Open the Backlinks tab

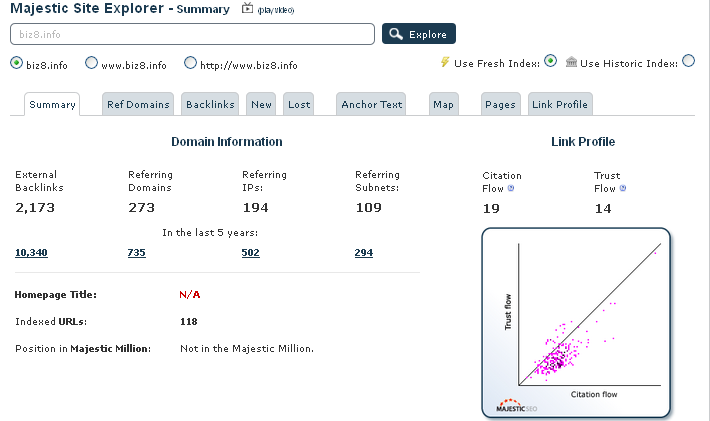(x=210, y=105)
